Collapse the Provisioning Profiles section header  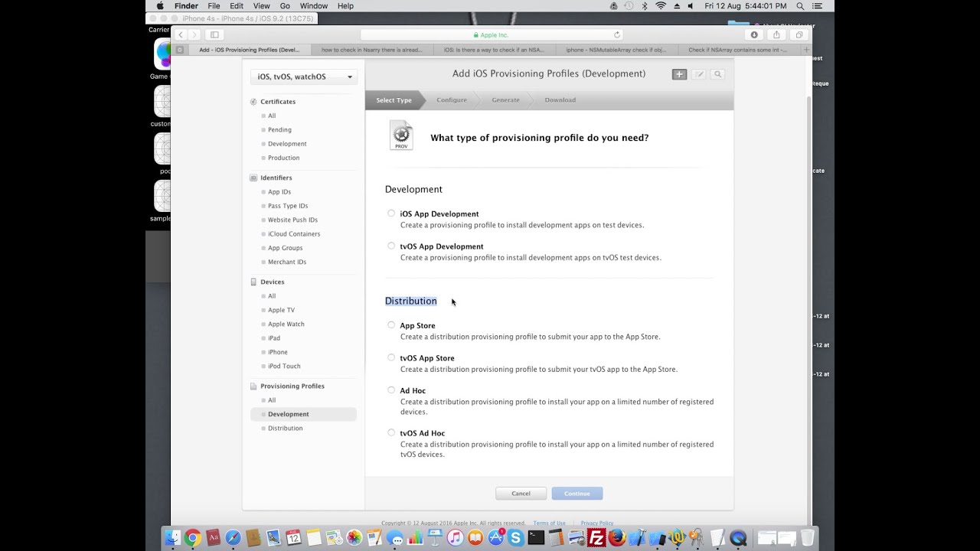coord(292,386)
